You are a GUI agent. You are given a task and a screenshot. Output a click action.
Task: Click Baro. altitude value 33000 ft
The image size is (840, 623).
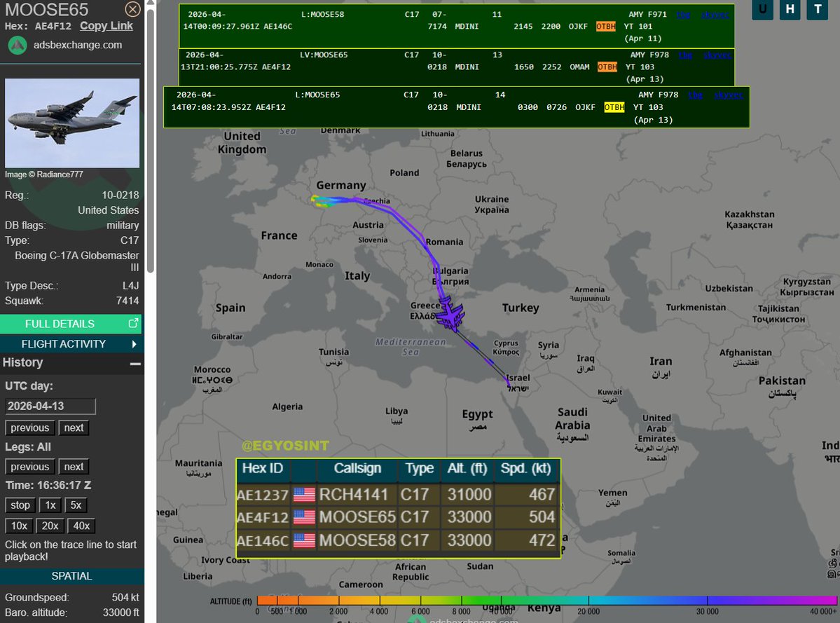click(x=121, y=612)
